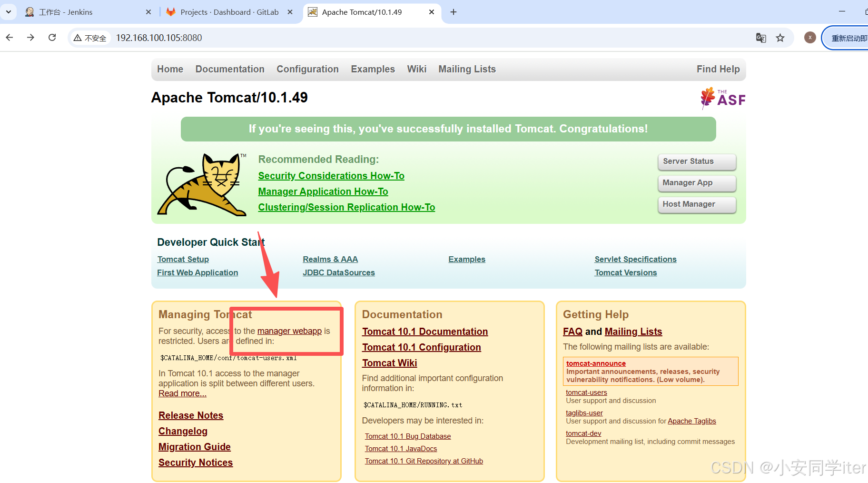The image size is (868, 483).
Task: Click the Google Translate icon
Action: [761, 38]
